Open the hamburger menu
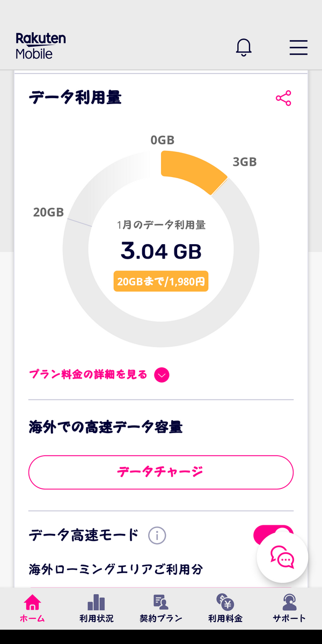Screen dimensions: 322x644 (298, 47)
